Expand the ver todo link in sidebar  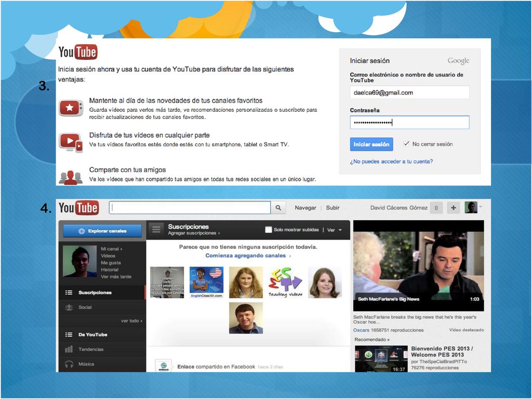click(x=131, y=321)
